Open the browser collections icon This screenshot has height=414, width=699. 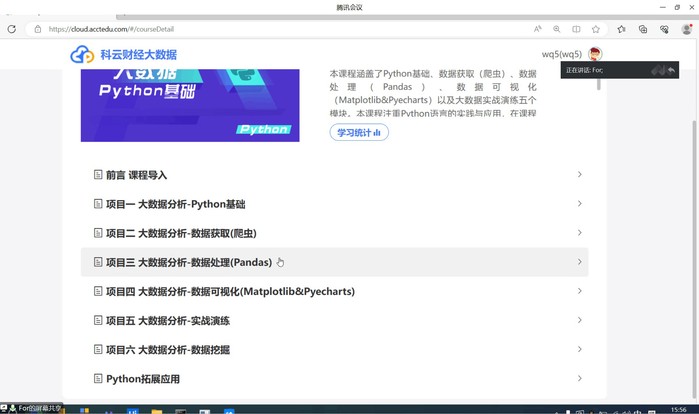(643, 29)
